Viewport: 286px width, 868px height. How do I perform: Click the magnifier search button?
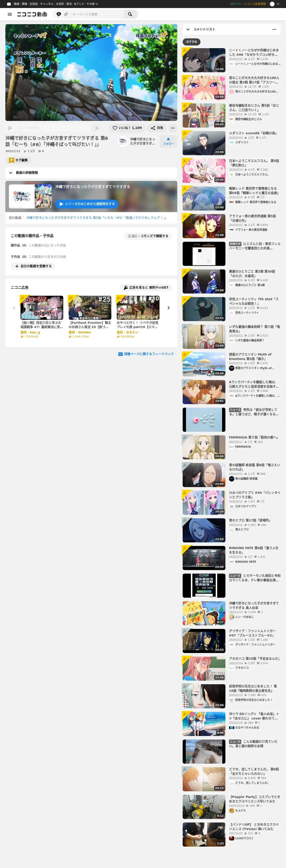pos(130,14)
